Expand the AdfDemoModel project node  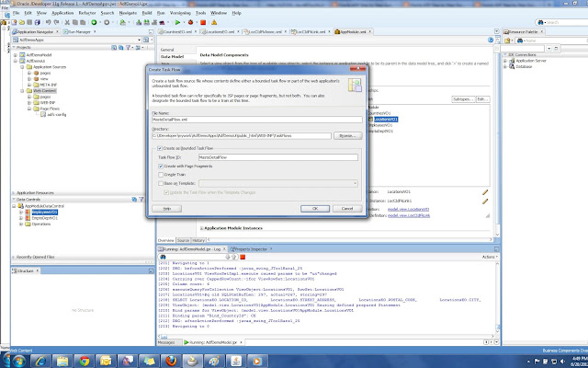[16, 55]
